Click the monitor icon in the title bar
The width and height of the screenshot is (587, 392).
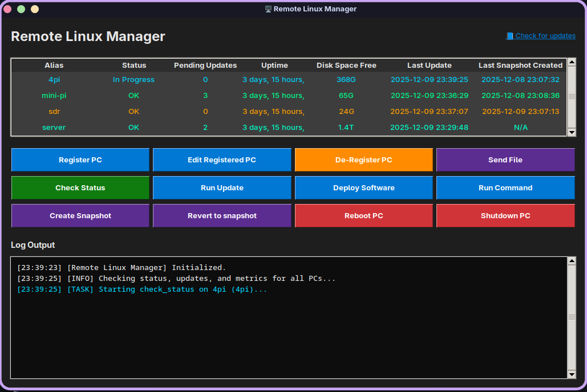268,9
